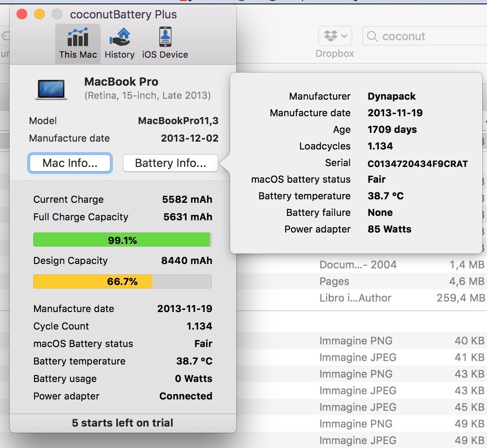Click the 8440 mAh Design Capacity value

[x=187, y=260]
